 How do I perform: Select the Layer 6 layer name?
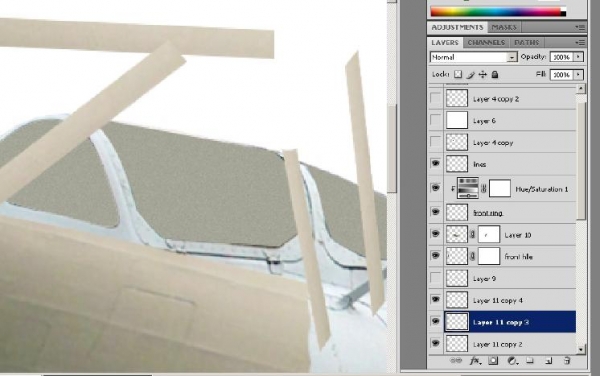tap(484, 121)
